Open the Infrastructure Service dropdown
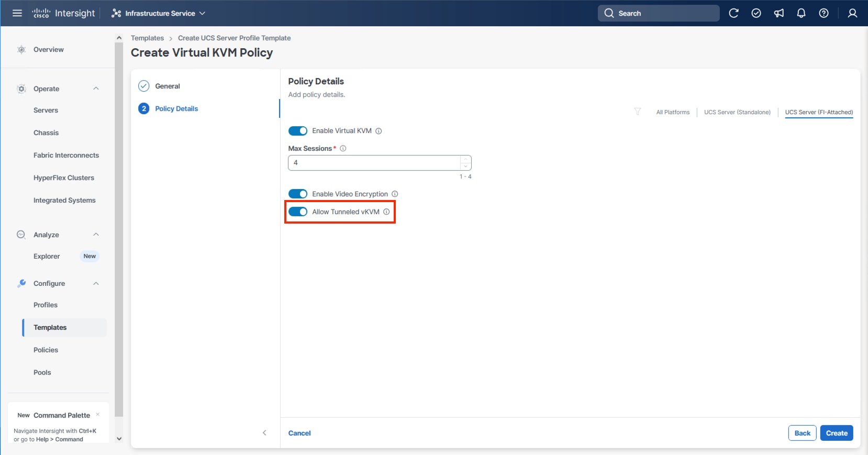This screenshot has width=868, height=455. point(159,13)
